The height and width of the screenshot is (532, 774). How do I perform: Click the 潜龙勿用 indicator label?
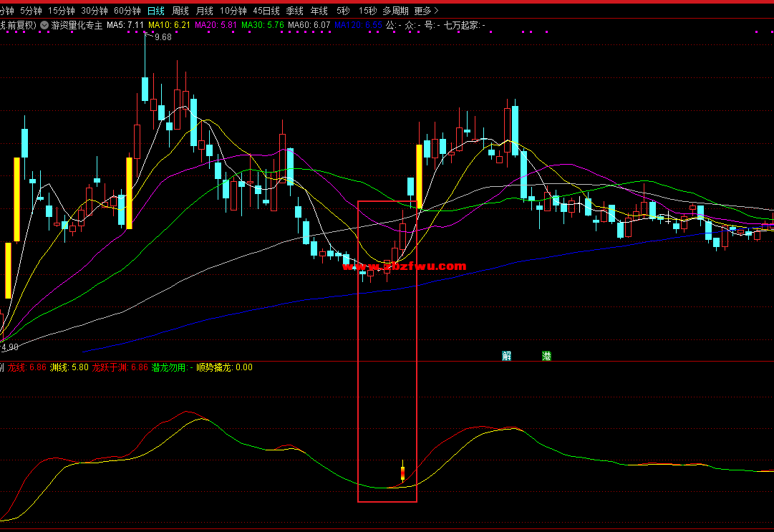point(172,367)
